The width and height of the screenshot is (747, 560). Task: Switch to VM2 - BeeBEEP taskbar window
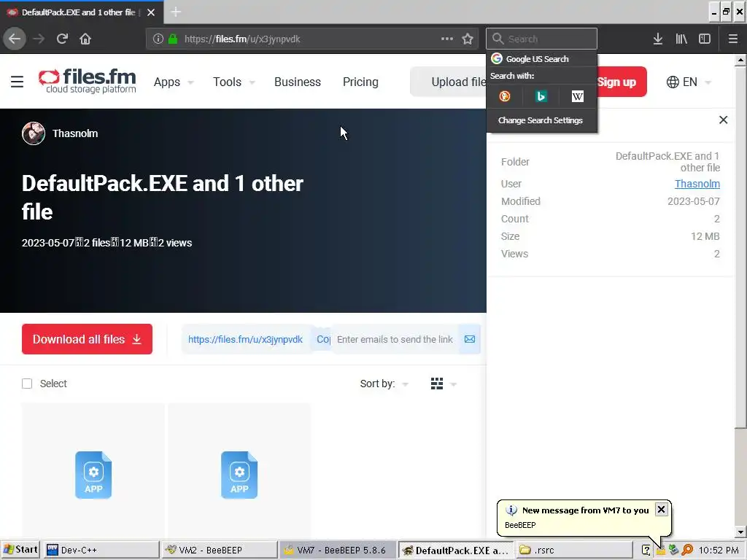tap(219, 550)
